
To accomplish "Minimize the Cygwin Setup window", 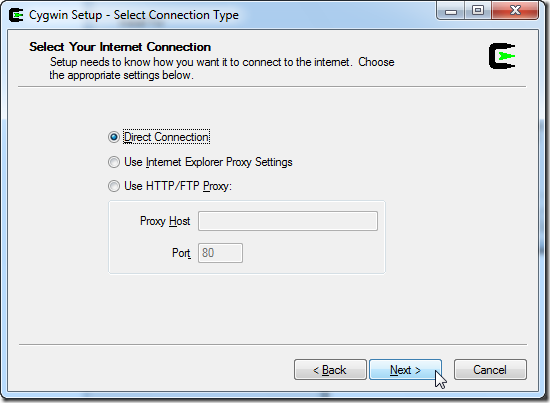I will [x=451, y=11].
